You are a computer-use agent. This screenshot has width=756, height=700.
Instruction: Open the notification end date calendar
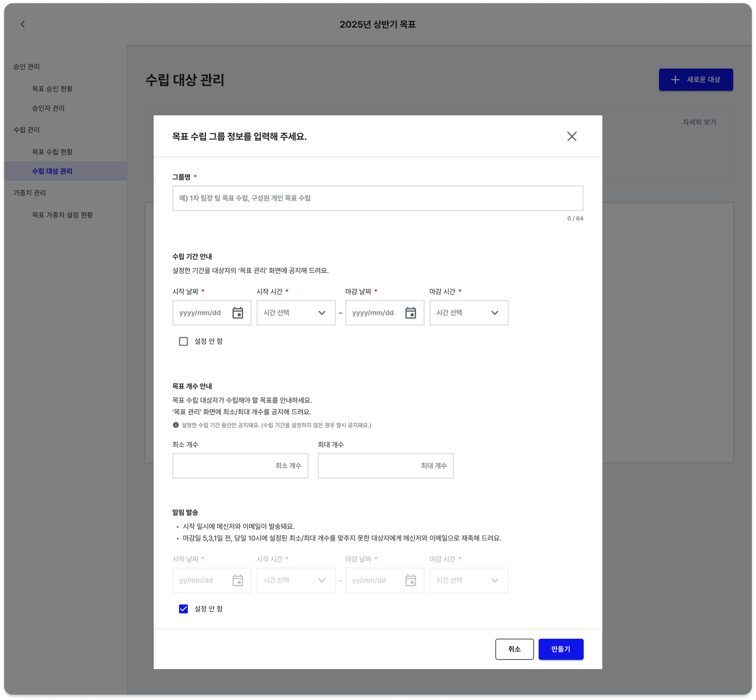coord(410,580)
